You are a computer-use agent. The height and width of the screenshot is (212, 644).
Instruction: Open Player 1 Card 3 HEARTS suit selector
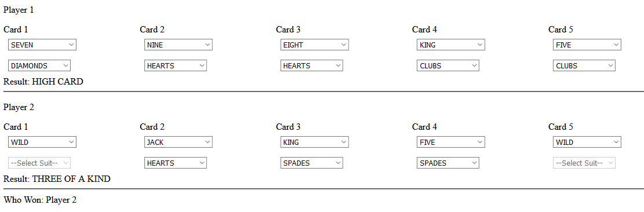click(312, 65)
